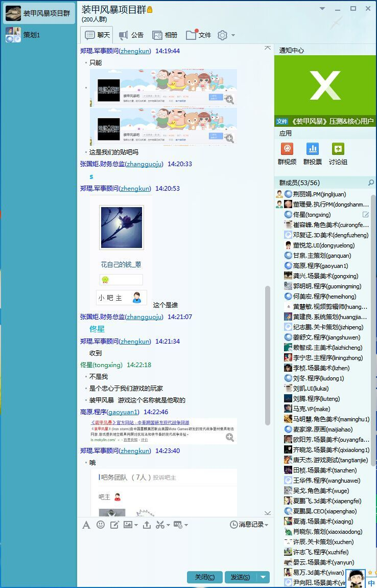
Task: Click the flower profile picture thumbnail
Action: coord(122,227)
